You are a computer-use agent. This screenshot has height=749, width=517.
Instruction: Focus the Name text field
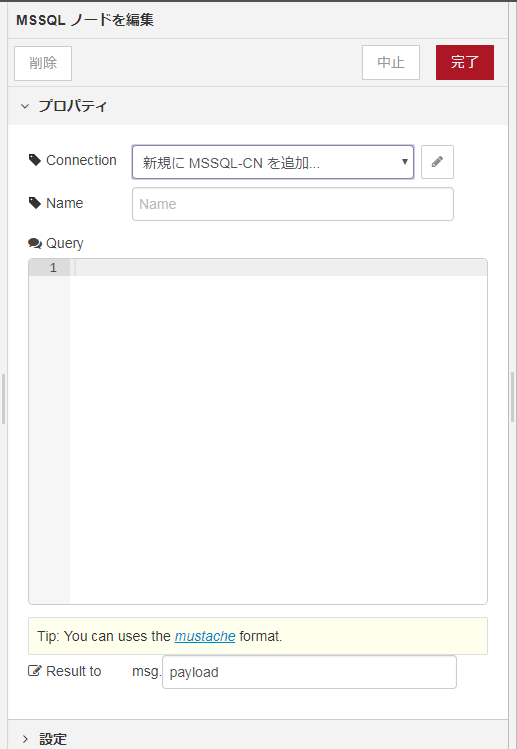tap(293, 204)
